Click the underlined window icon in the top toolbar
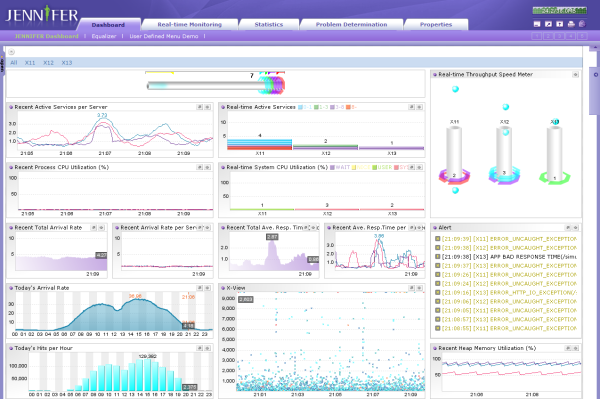The image size is (600, 399). point(537,24)
